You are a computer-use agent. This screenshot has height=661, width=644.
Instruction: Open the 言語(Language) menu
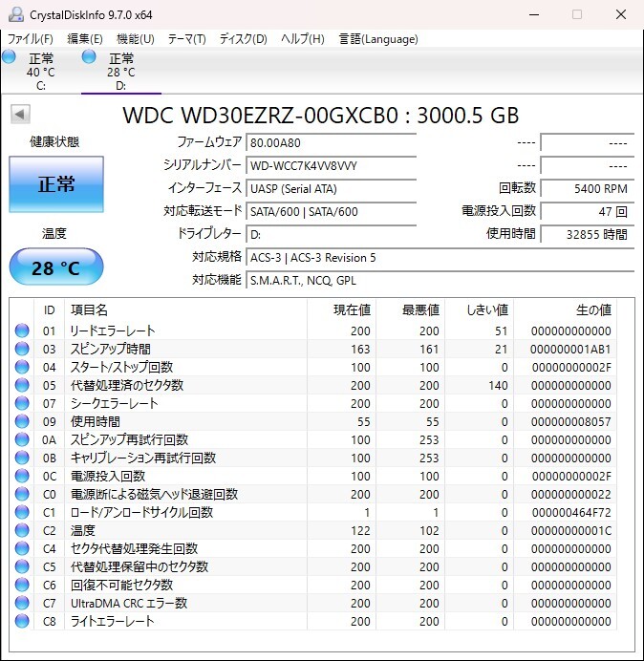(378, 39)
